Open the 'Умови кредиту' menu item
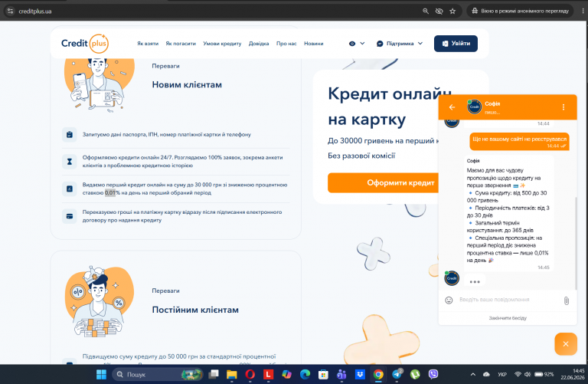Image resolution: width=588 pixels, height=384 pixels. click(222, 44)
